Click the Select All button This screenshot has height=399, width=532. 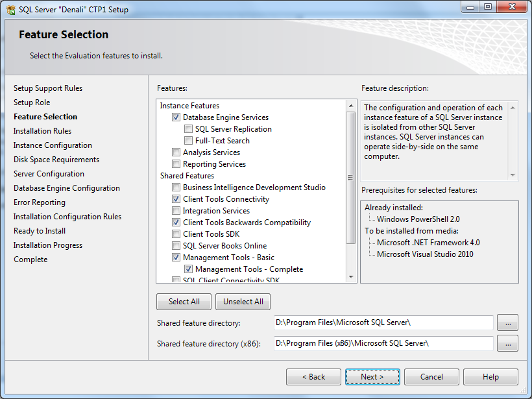pyautogui.click(x=184, y=302)
